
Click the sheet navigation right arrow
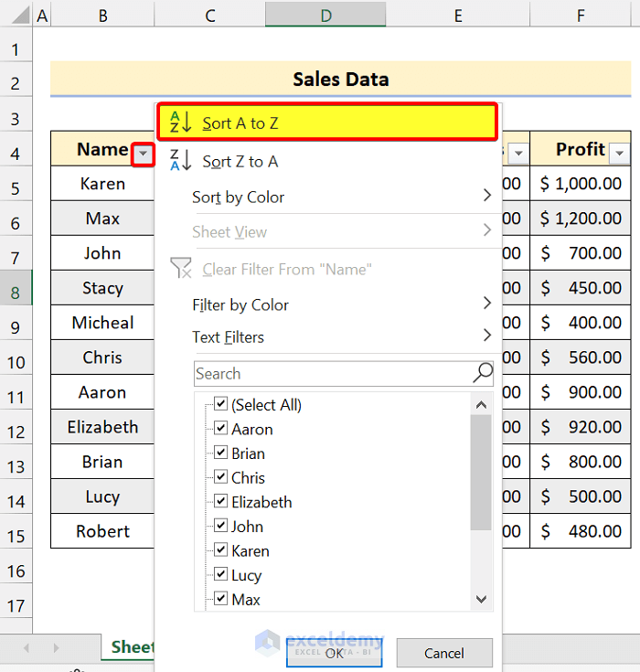click(56, 647)
